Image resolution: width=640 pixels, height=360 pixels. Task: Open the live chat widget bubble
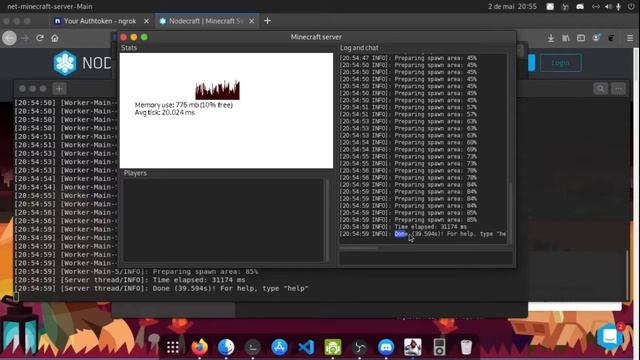610,337
